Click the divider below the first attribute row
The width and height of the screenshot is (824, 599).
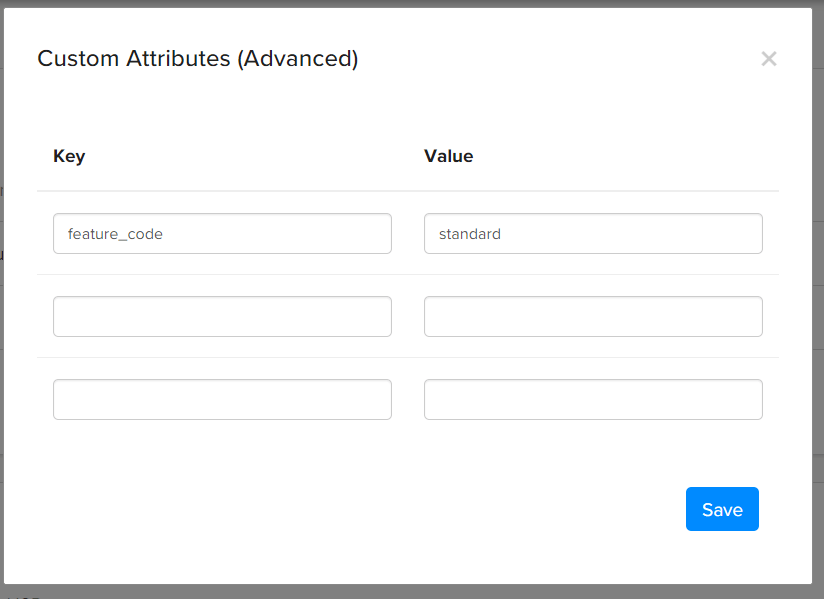click(x=407, y=274)
